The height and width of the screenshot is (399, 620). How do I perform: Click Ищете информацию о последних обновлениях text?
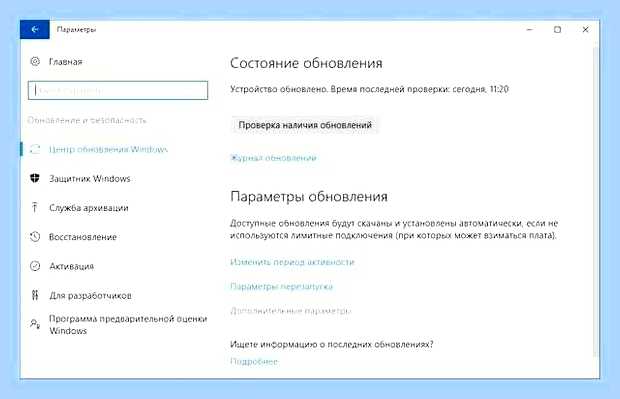(332, 344)
